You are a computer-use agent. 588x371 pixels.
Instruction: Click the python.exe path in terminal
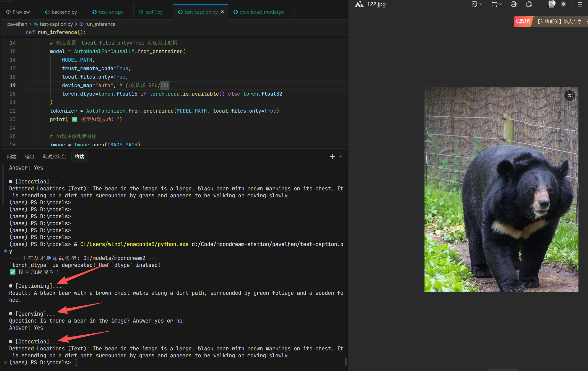[x=134, y=244]
